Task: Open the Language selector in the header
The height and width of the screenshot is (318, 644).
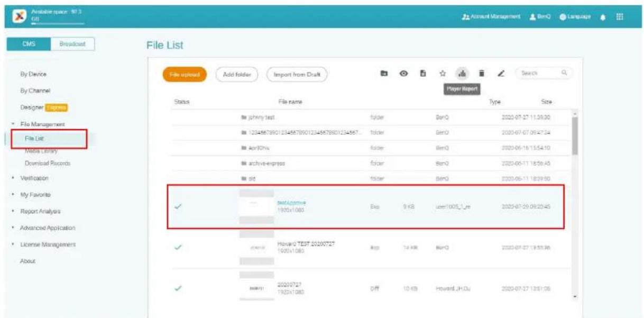Action: point(576,16)
